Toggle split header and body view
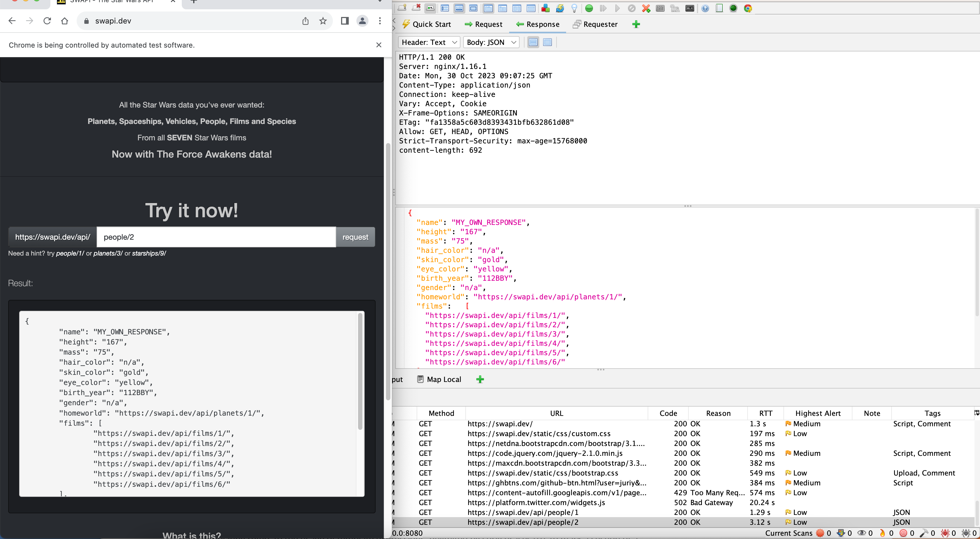 click(533, 42)
